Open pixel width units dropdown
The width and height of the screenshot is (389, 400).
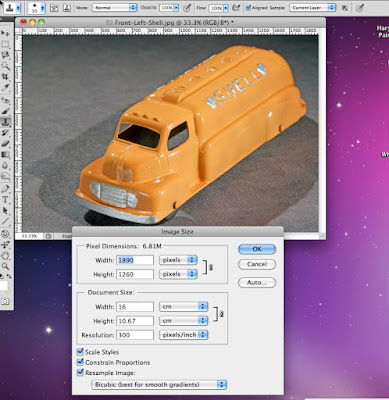178,260
